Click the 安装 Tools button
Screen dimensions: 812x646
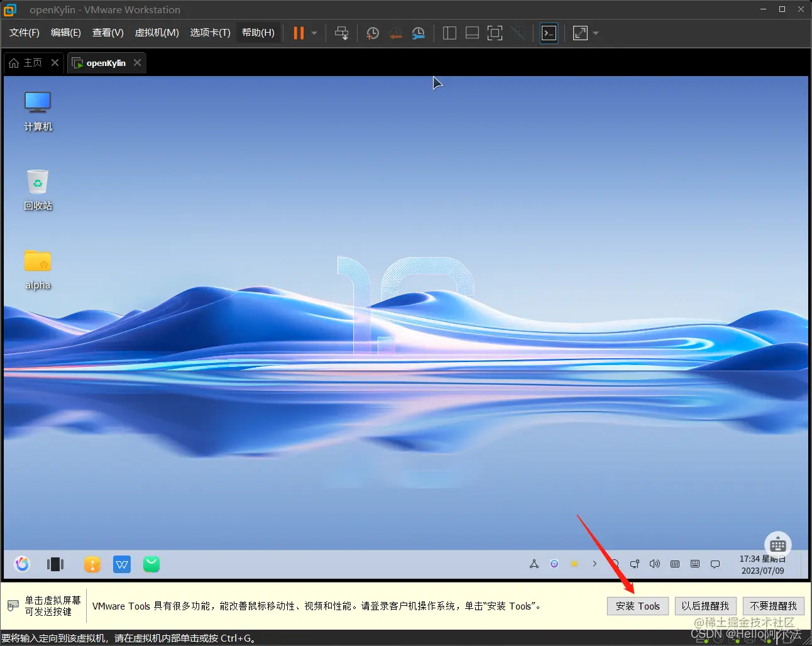pos(637,606)
